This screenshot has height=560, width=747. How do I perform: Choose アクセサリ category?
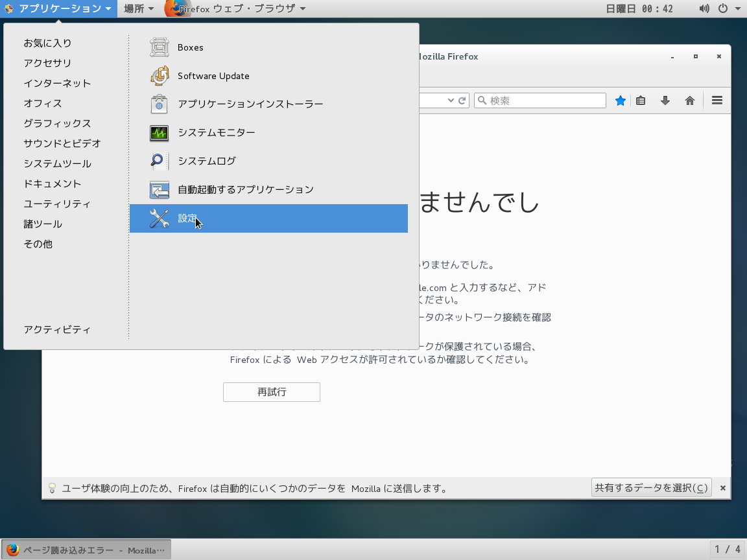pos(47,63)
